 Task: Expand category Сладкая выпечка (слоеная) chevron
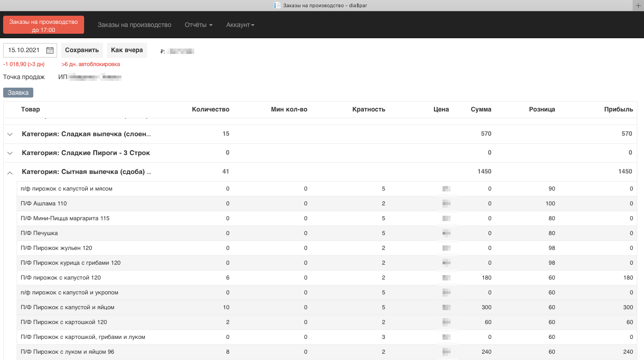pyautogui.click(x=10, y=134)
